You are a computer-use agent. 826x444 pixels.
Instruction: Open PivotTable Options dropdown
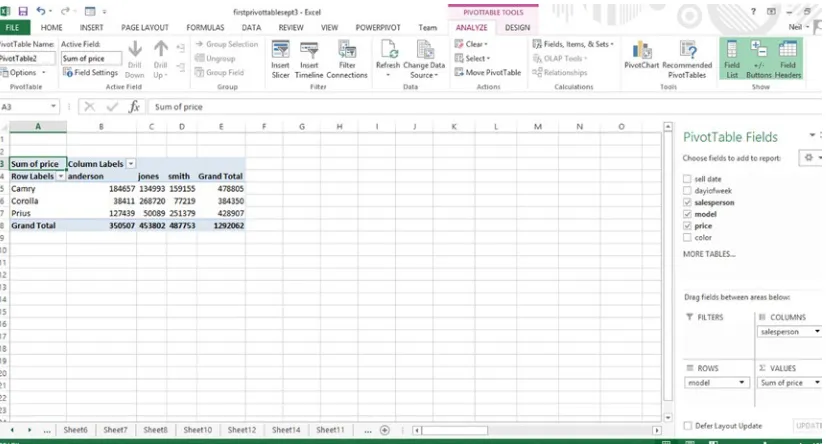(24, 72)
